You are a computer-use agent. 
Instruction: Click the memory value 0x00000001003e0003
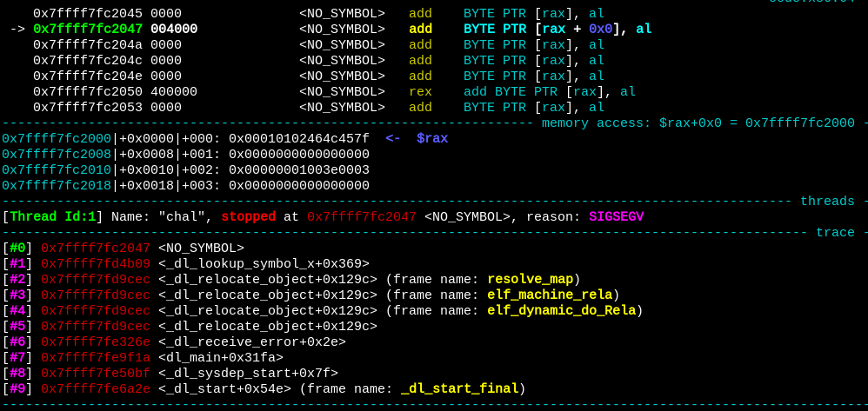298,170
